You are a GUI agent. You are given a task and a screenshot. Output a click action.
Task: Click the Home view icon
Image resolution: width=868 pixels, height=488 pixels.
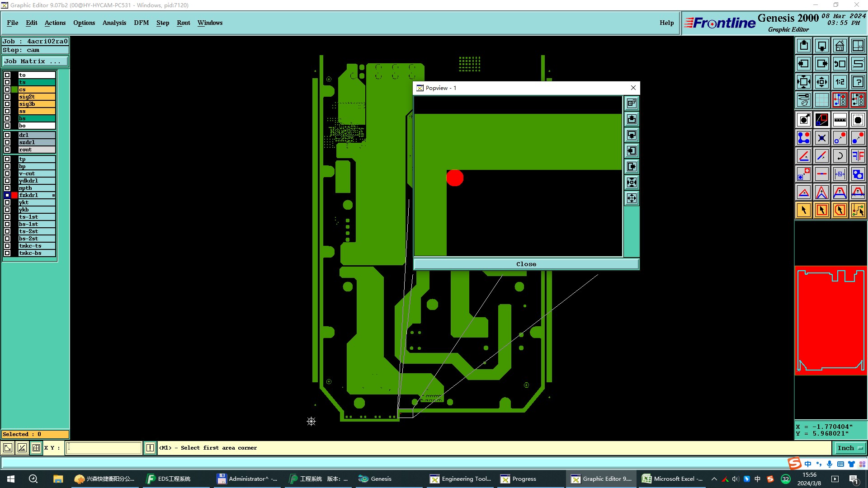tap(840, 46)
